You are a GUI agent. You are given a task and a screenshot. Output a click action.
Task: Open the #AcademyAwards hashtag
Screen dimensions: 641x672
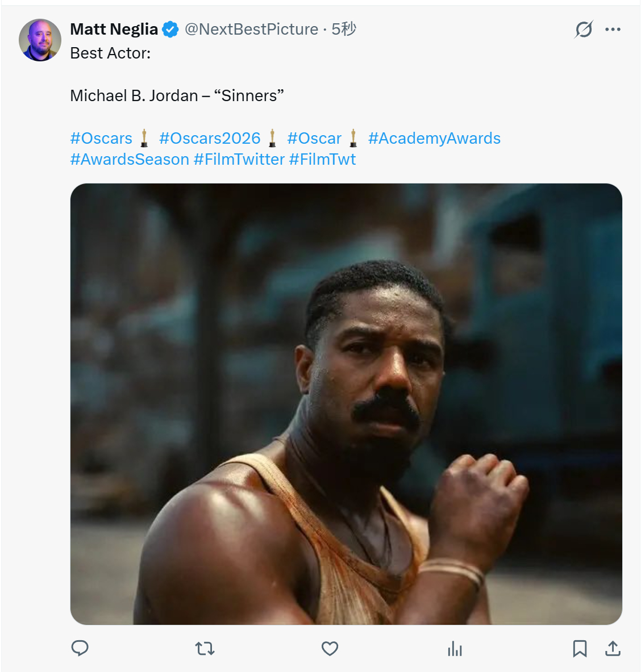[x=435, y=138]
